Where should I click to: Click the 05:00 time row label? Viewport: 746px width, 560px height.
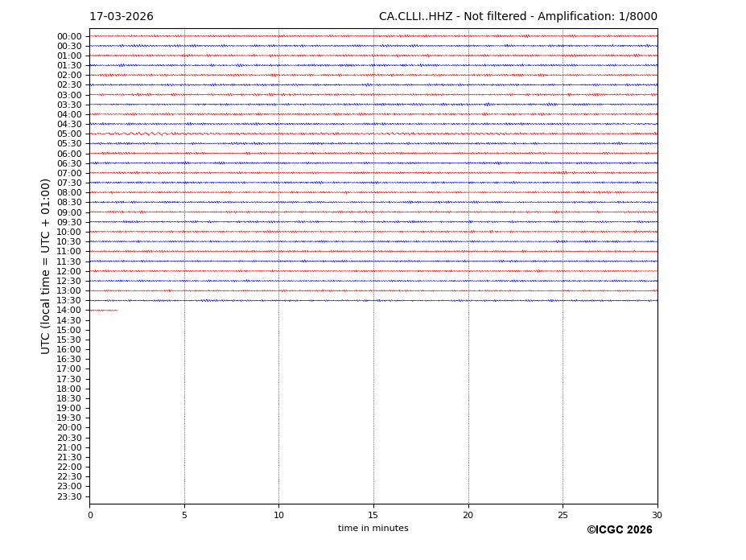point(69,134)
